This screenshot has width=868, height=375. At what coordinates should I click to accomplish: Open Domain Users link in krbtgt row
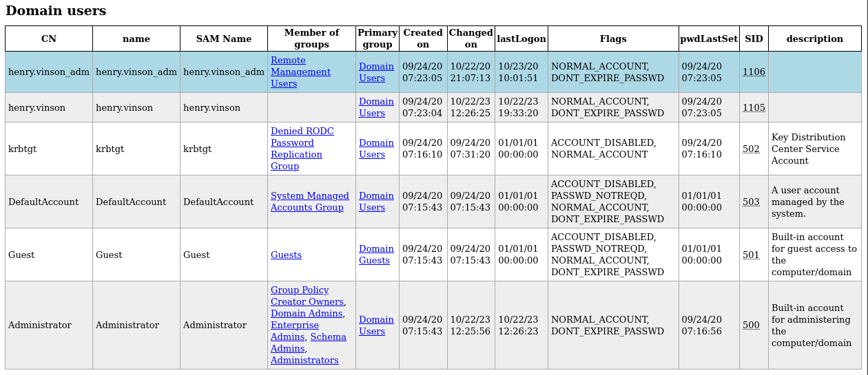[x=376, y=149]
